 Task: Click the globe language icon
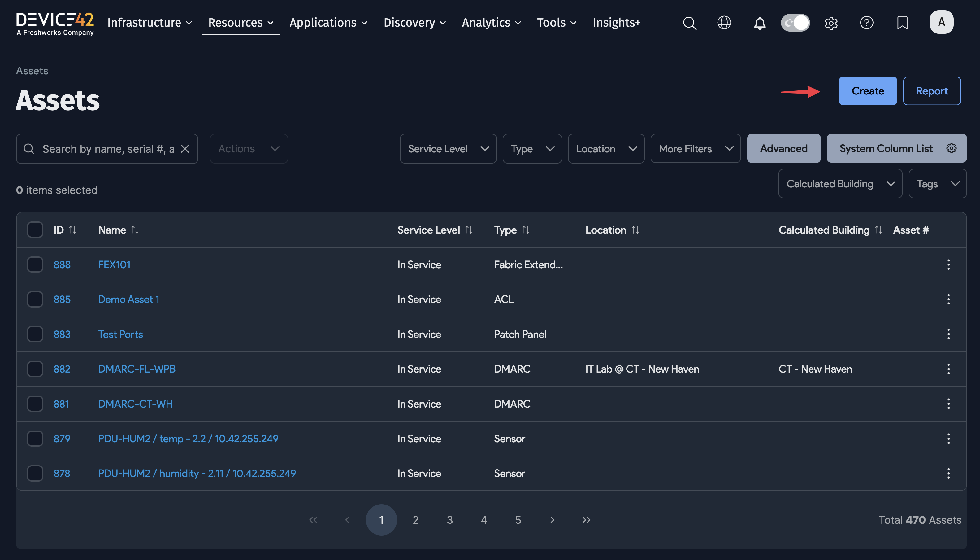(x=724, y=23)
